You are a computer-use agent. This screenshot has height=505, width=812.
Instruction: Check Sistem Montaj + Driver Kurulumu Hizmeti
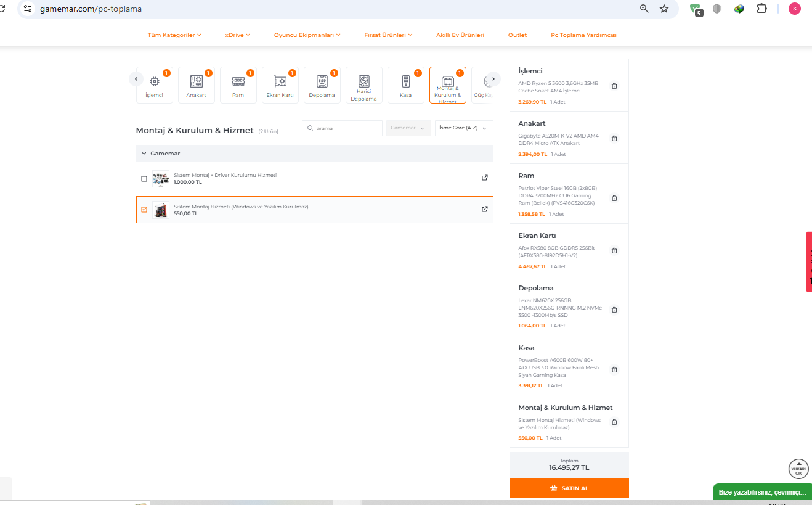(x=144, y=179)
